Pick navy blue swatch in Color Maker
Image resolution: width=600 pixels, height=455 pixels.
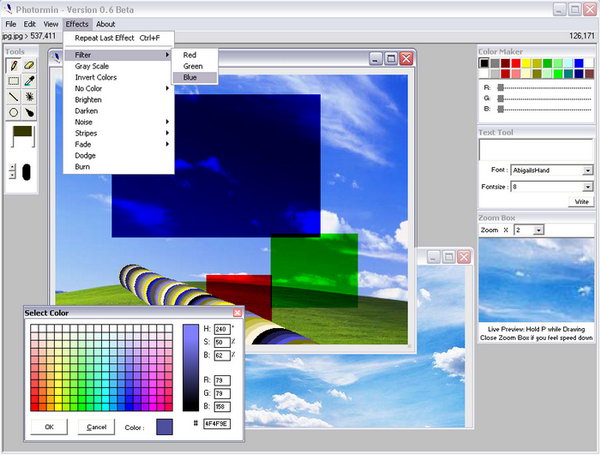pyautogui.click(x=579, y=73)
